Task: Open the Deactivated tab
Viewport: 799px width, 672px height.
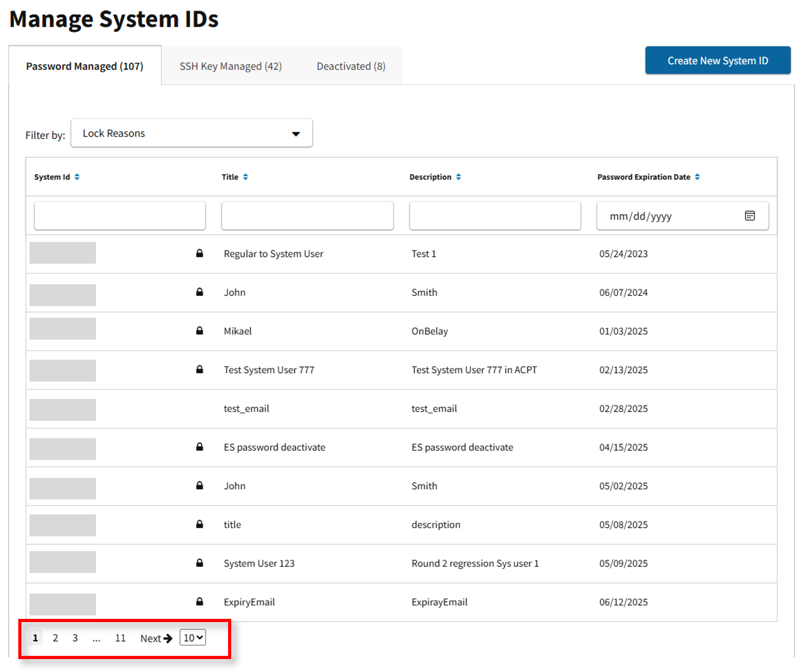Action: coord(351,66)
